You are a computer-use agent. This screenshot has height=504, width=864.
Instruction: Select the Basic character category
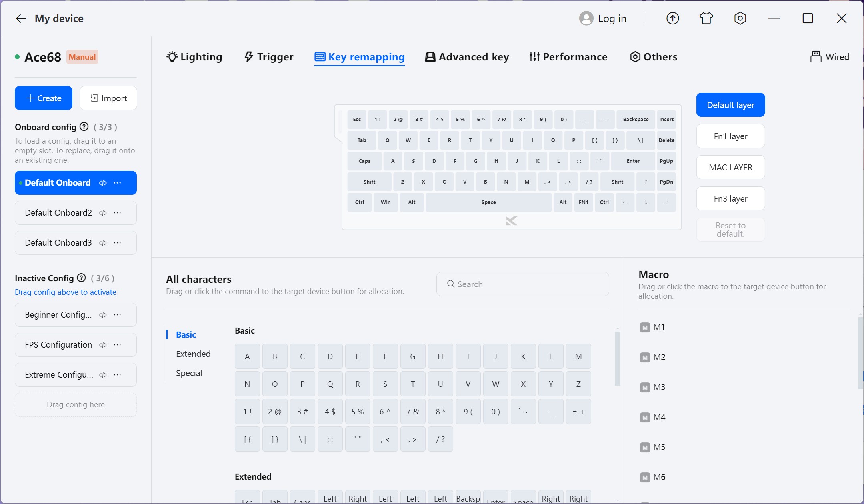(x=186, y=334)
